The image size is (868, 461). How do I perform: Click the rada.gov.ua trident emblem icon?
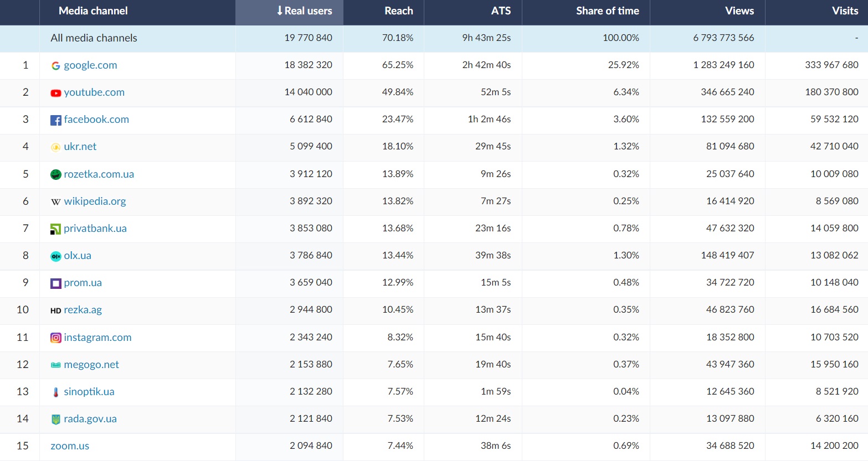(55, 419)
